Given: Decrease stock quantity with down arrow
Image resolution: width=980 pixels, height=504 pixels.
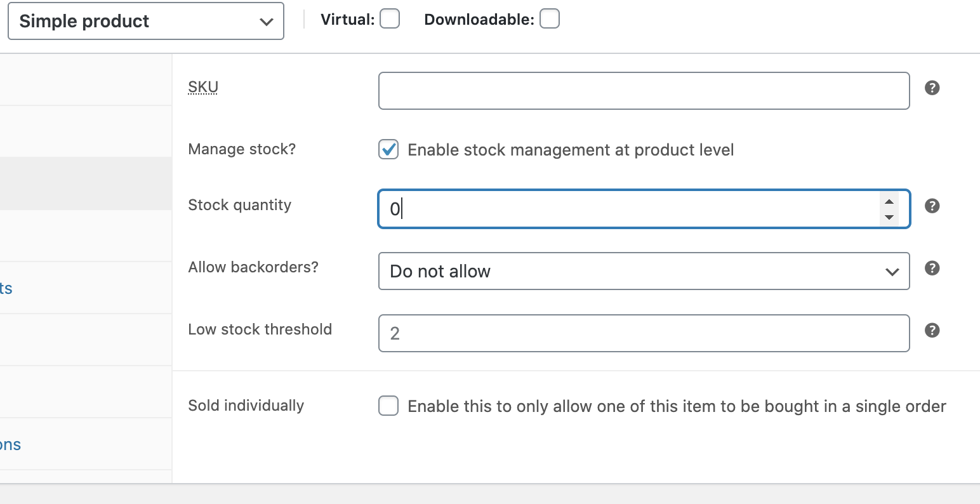Looking at the screenshot, I should 889,217.
